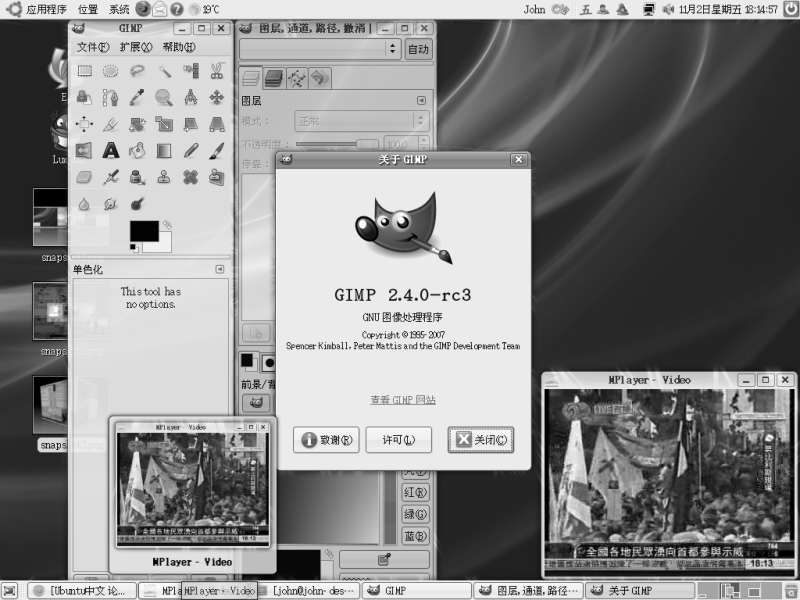The width and height of the screenshot is (800, 600).
Task: Select the Bucket Fill tool
Action: point(137,151)
